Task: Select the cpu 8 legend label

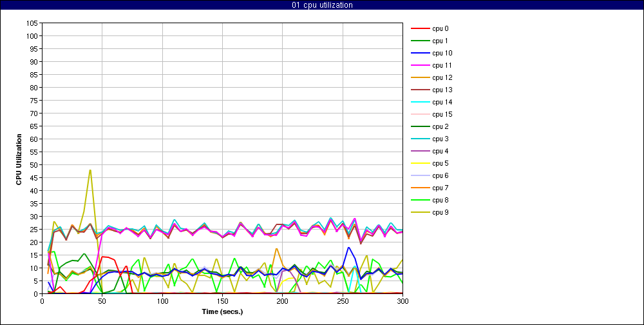Action: pos(440,200)
